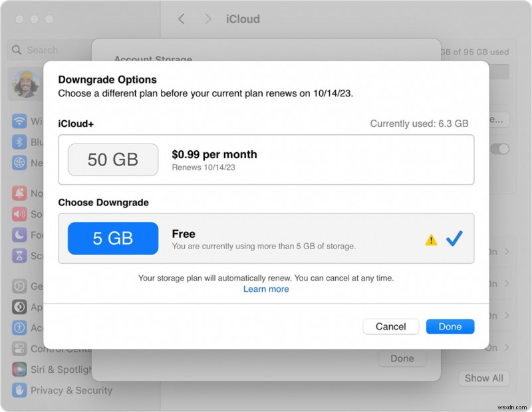532x412 pixels.
Task: Click the Appearance icon in the sidebar
Action: click(19, 307)
